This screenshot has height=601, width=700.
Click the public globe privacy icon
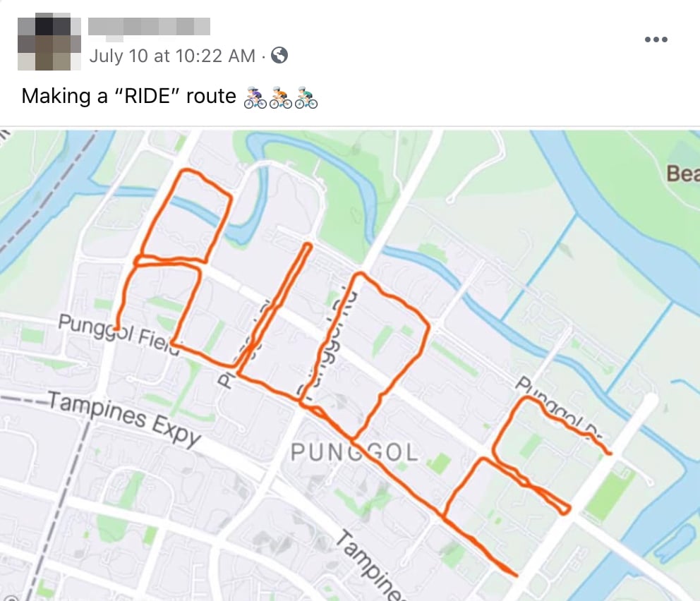tap(279, 55)
